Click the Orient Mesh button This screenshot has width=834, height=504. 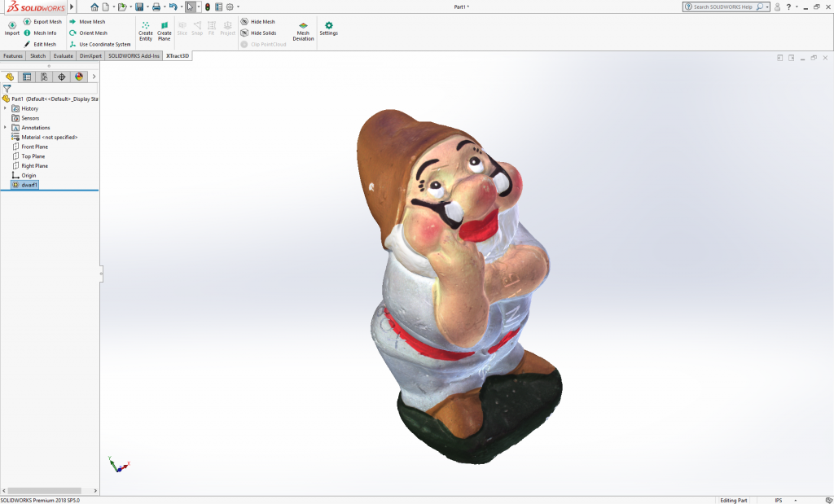[93, 33]
